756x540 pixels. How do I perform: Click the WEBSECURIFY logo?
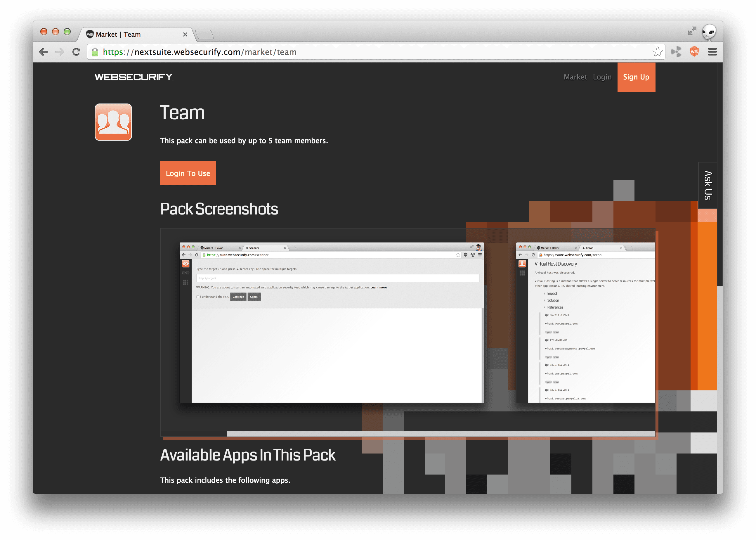coord(133,77)
